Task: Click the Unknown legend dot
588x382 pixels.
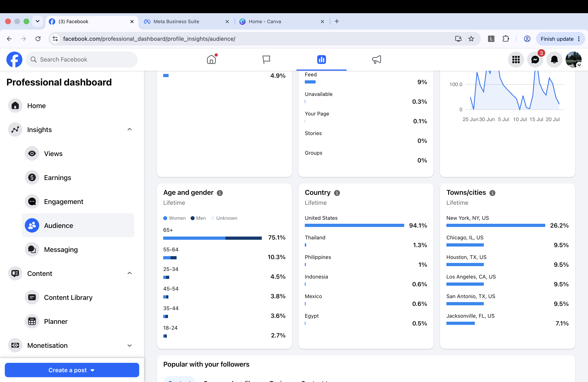Action: pyautogui.click(x=213, y=218)
